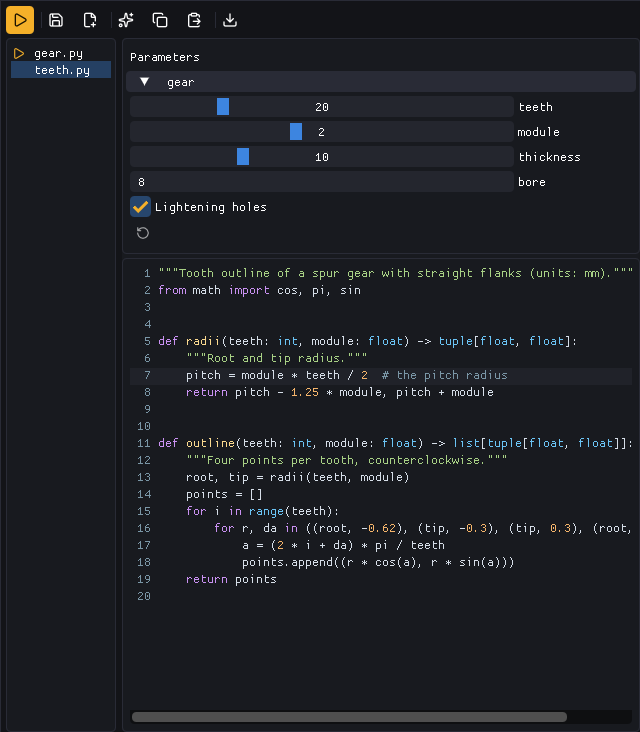Click the New File icon with plus
Viewport: 640px width, 732px height.
(90, 20)
